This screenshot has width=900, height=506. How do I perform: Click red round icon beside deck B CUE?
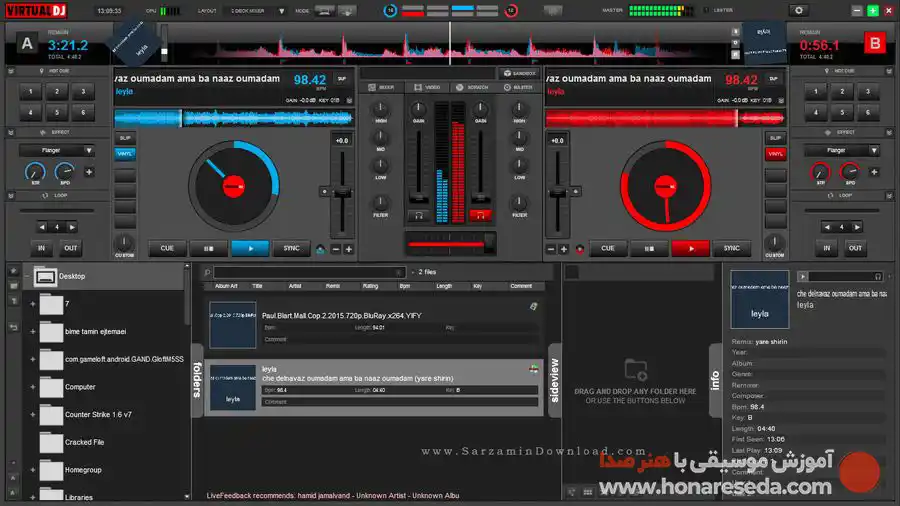(580, 249)
